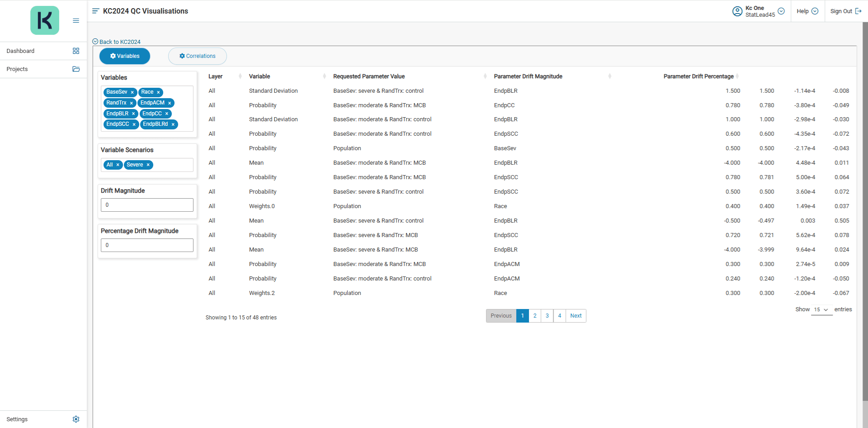Remove the All scenario tag
This screenshot has height=428, width=868.
click(x=118, y=165)
